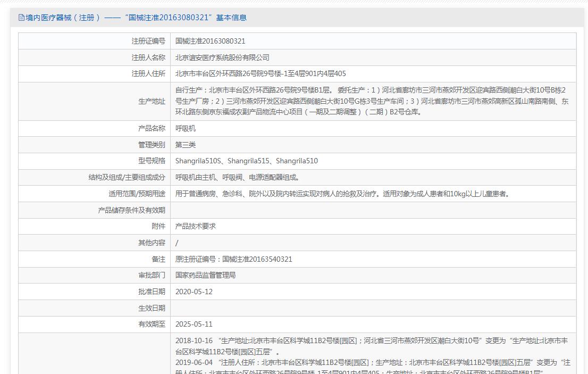Click the change record dated 2019-06-04
The image size is (588, 374).
tap(373, 368)
